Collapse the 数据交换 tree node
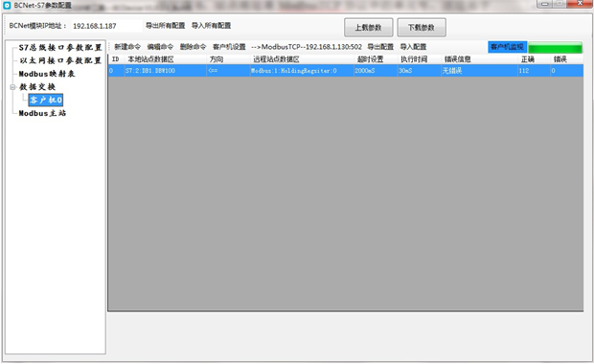 click(x=12, y=87)
